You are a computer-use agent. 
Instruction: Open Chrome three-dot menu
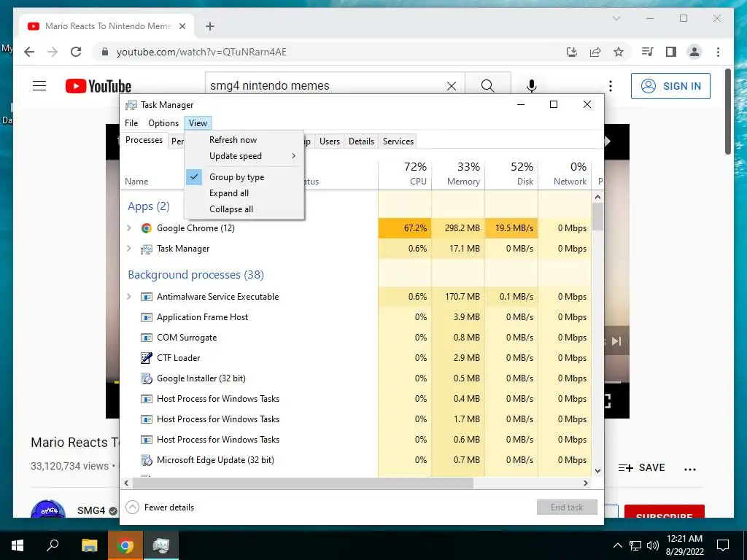coord(718,52)
